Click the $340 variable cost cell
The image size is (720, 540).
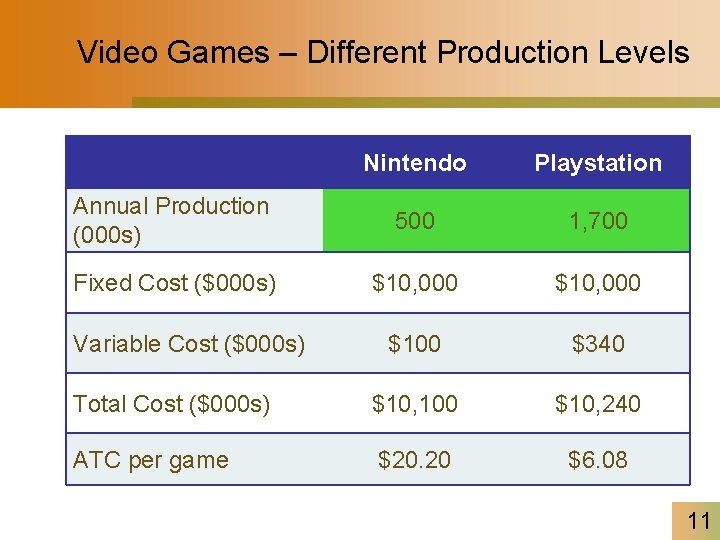[598, 343]
